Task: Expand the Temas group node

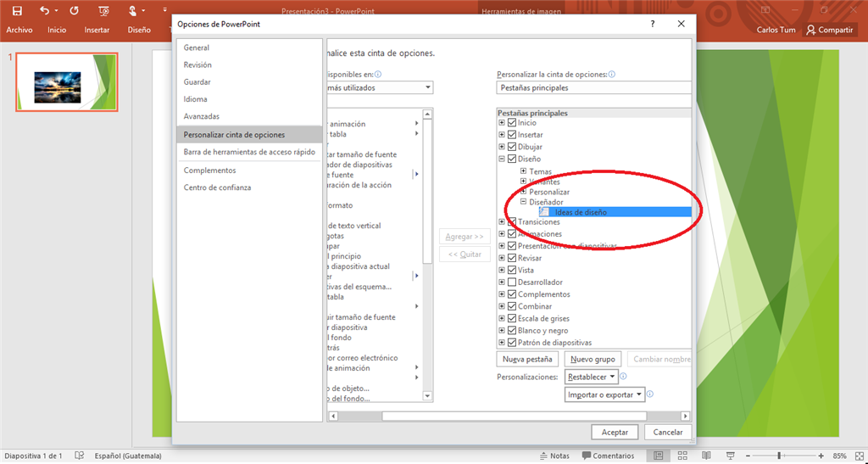Action: coord(523,171)
